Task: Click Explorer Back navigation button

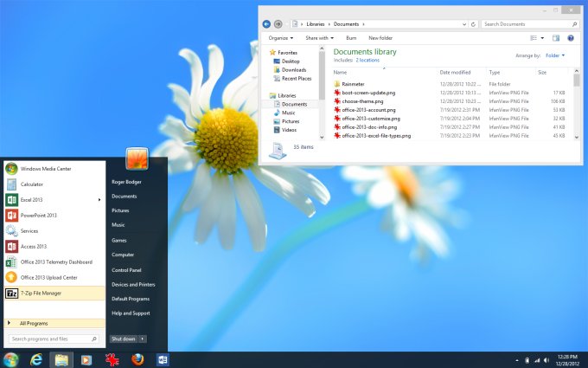Action: pyautogui.click(x=266, y=24)
